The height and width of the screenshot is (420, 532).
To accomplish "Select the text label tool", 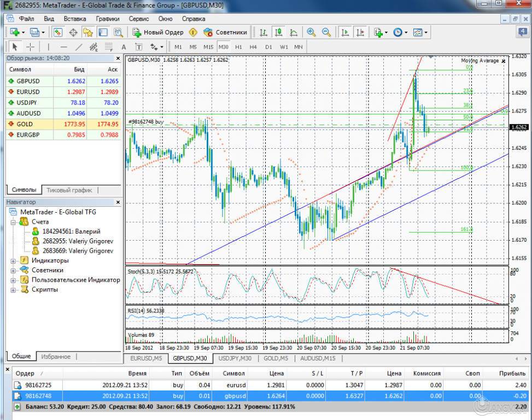I will (x=139, y=47).
